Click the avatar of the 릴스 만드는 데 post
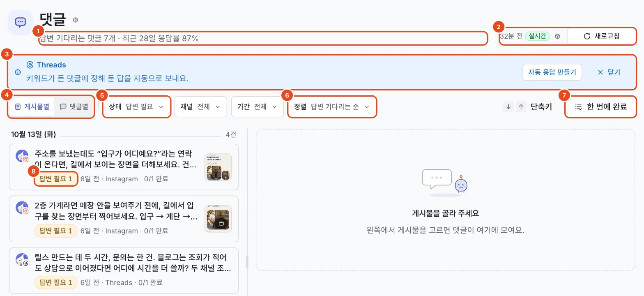644x296 pixels. [22, 260]
